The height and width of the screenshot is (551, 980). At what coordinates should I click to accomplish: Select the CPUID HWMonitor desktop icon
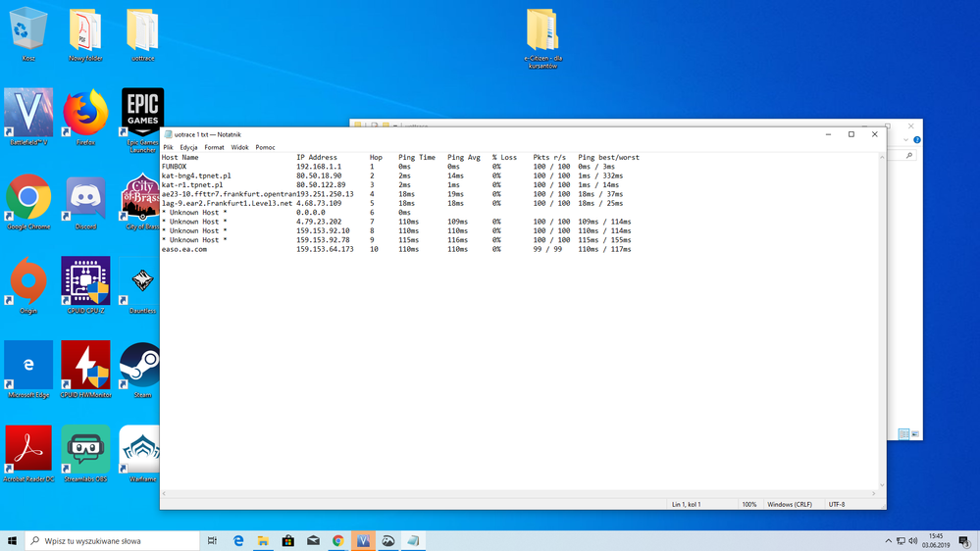tap(85, 367)
